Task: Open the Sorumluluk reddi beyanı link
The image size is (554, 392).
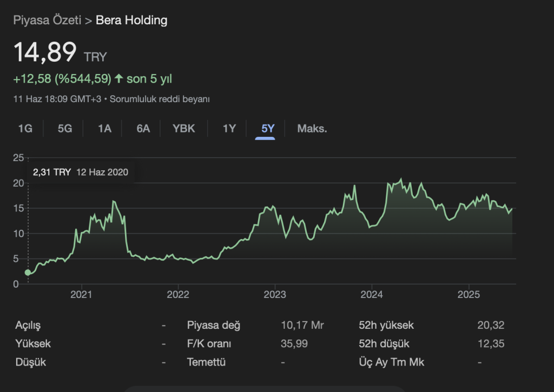Action: pyautogui.click(x=160, y=99)
